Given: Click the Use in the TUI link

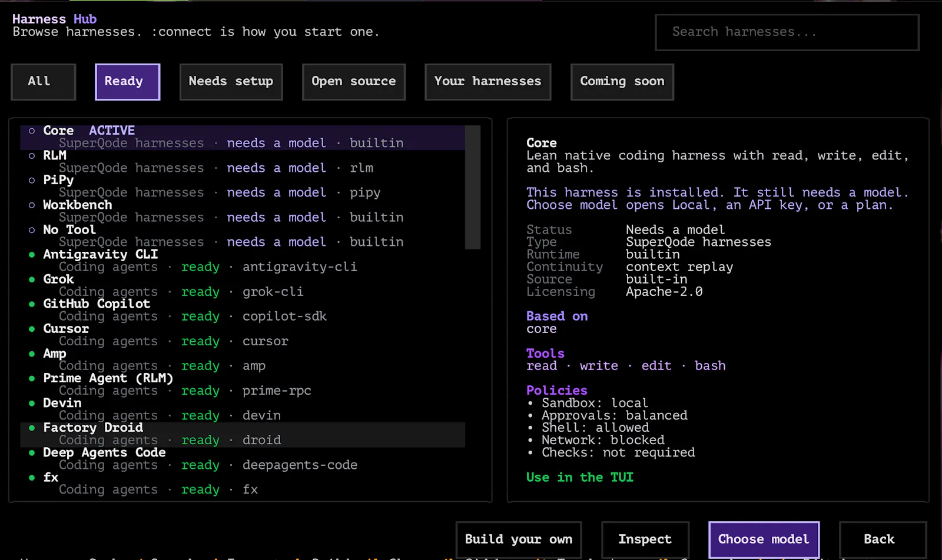Looking at the screenshot, I should (x=580, y=478).
